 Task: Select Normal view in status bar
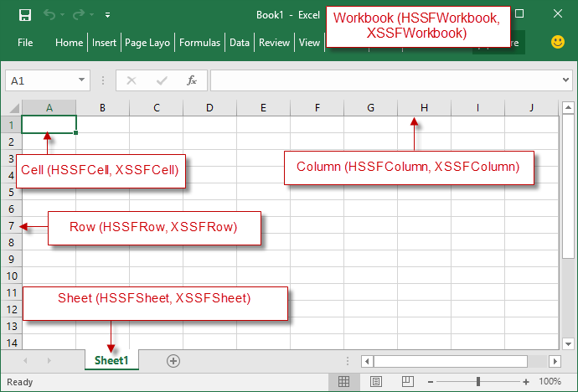coord(343,382)
